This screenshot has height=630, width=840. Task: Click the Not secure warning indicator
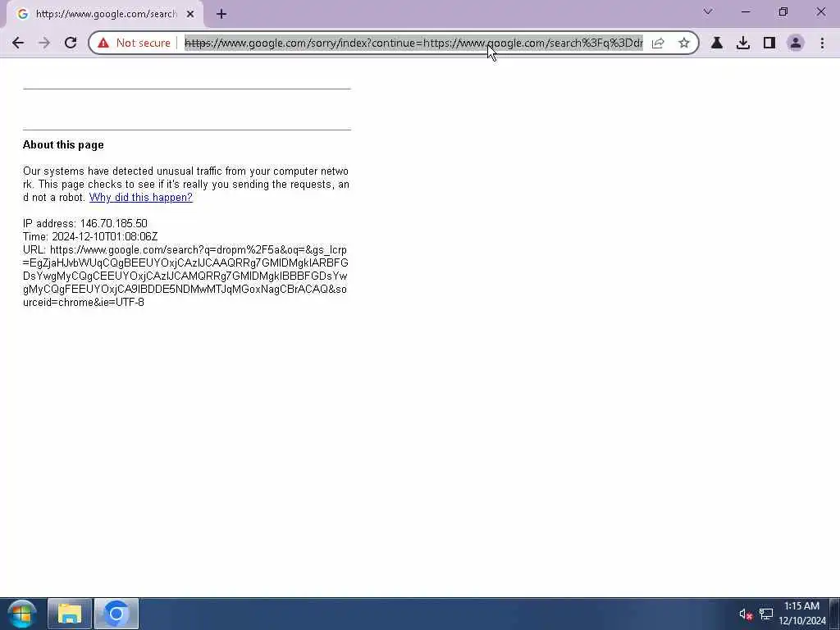coord(134,43)
